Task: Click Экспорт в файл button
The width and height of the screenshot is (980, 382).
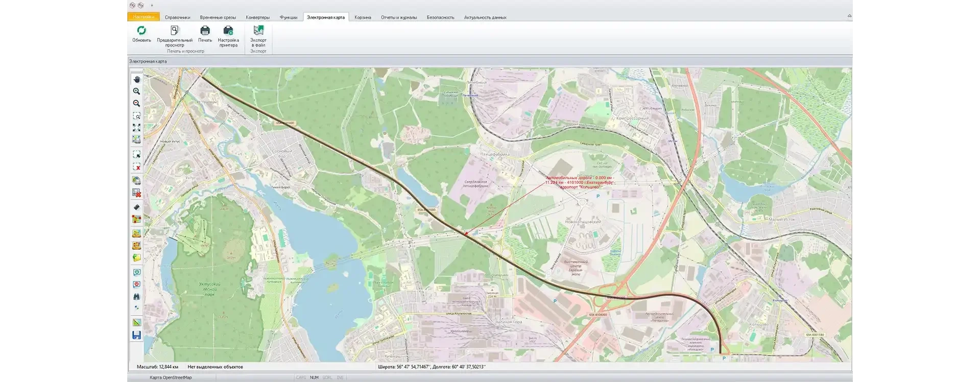Action: 258,35
